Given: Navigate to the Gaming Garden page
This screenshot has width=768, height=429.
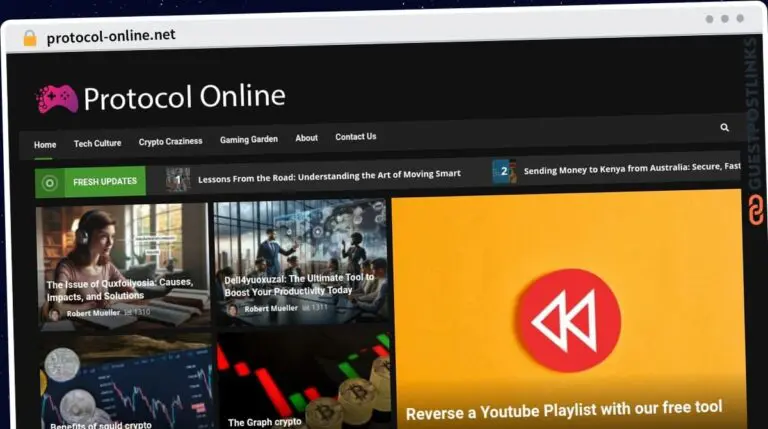Looking at the screenshot, I should (249, 139).
